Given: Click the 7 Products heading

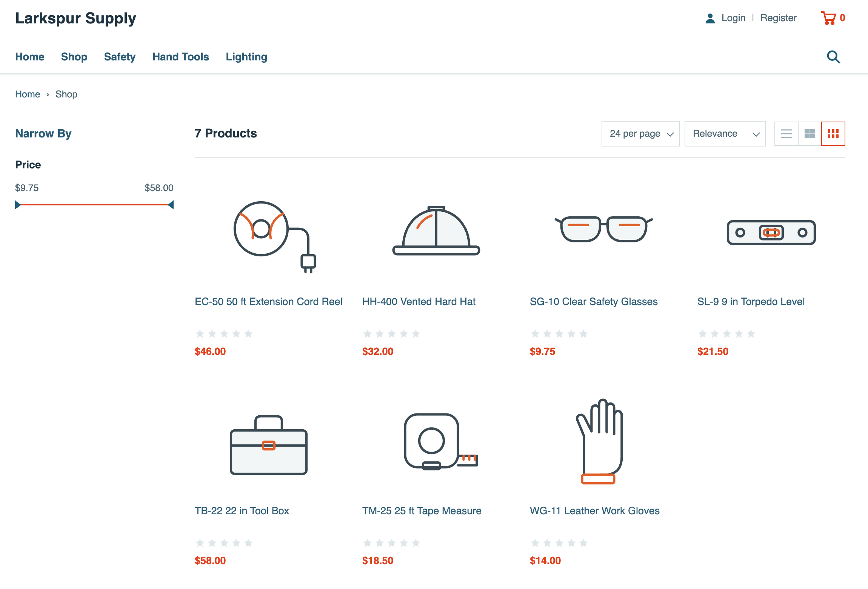Looking at the screenshot, I should point(226,133).
